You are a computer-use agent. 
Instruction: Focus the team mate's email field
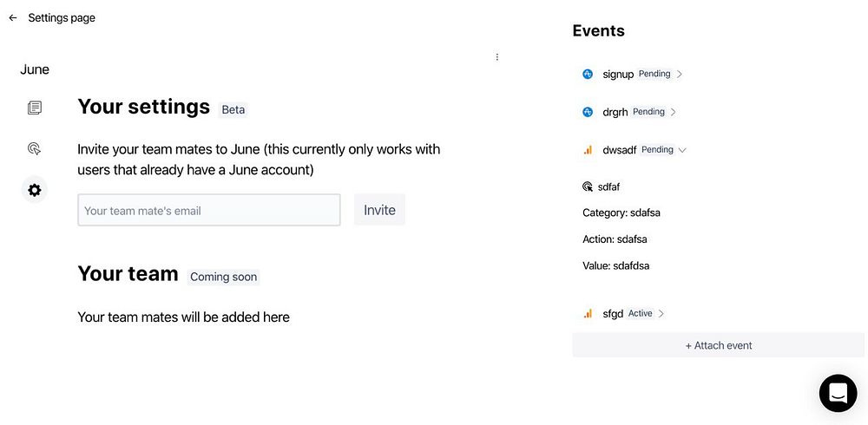click(208, 210)
